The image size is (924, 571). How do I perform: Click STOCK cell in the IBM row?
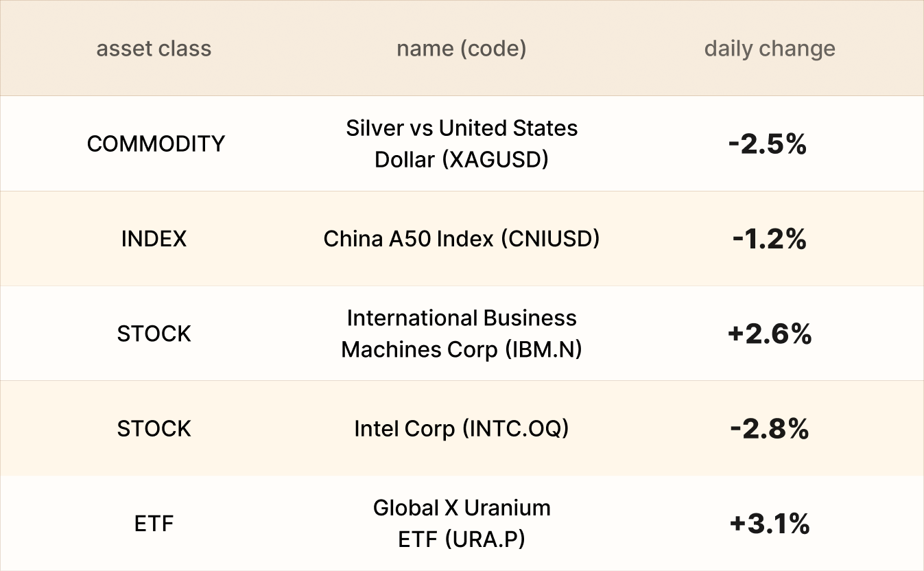point(154,334)
